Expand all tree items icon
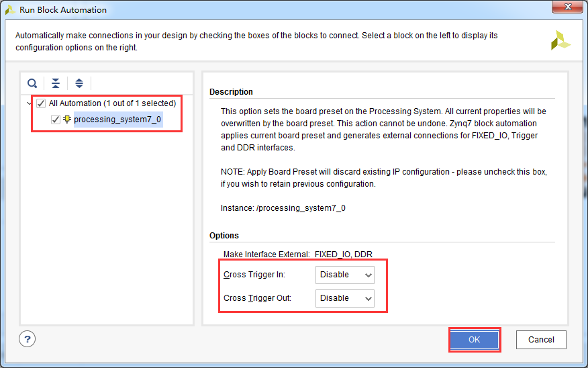588x368 pixels. tap(79, 83)
